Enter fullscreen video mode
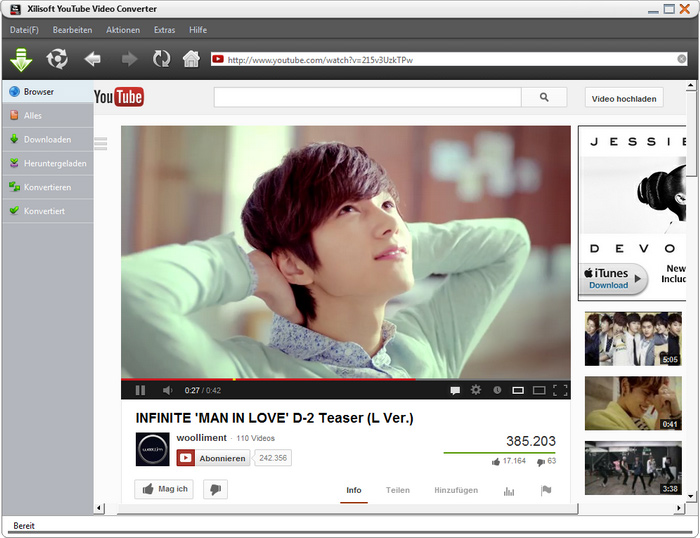The width and height of the screenshot is (700, 538). (560, 390)
